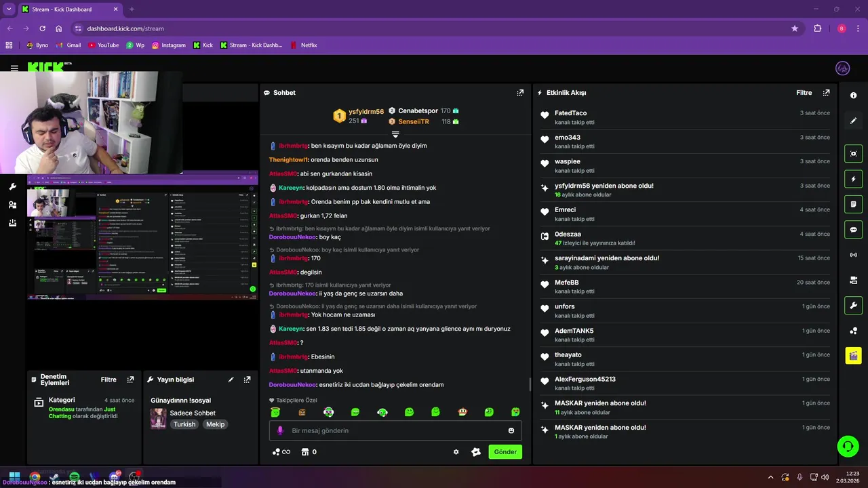Click DorobouuNekoo's 'boy kaç' chat message
This screenshot has width=868, height=488.
coord(305,237)
